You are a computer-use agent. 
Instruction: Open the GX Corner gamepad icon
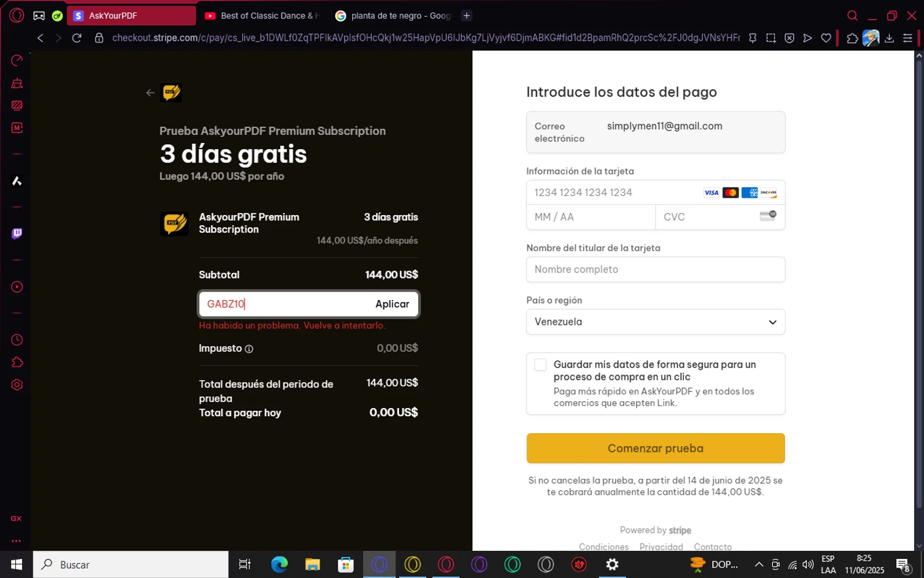click(39, 16)
